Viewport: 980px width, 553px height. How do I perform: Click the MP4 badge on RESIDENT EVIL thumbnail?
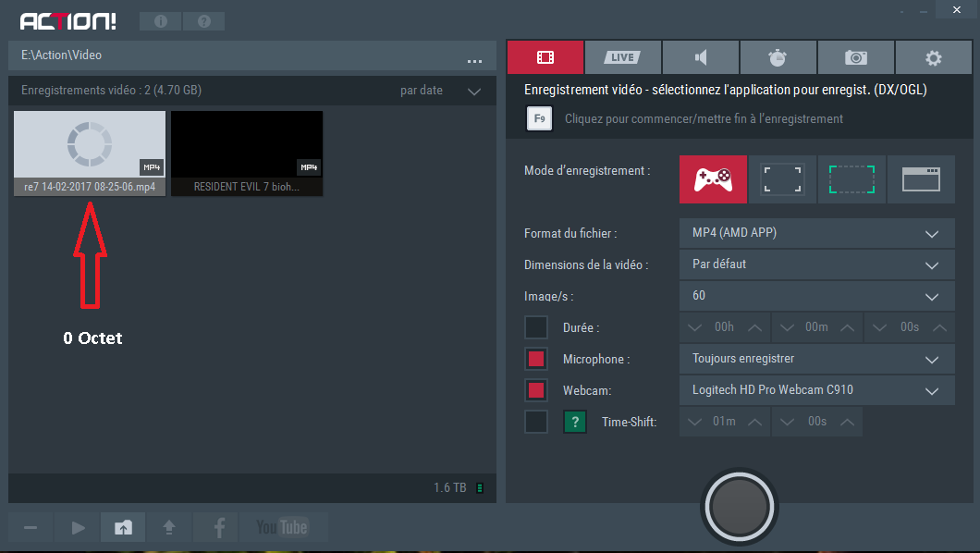[x=309, y=167]
